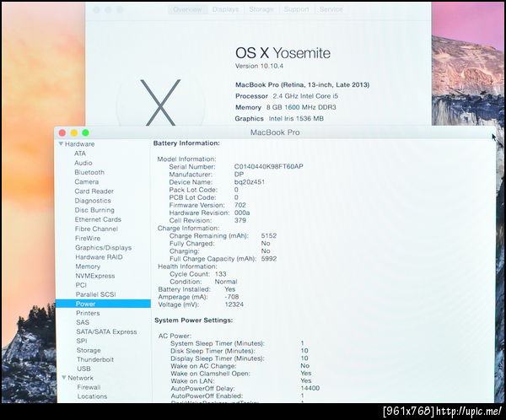Collapse the Hardware tree section
Image resolution: width=506 pixels, height=420 pixels.
pyautogui.click(x=61, y=143)
